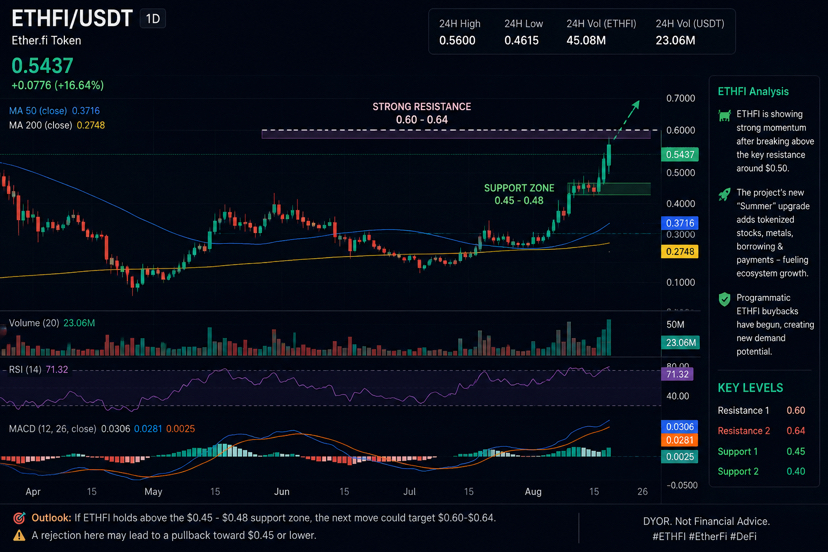This screenshot has height=552, width=828.
Task: Click the STRONG RESISTANCE 0.60 - 0.64 label
Action: click(421, 113)
